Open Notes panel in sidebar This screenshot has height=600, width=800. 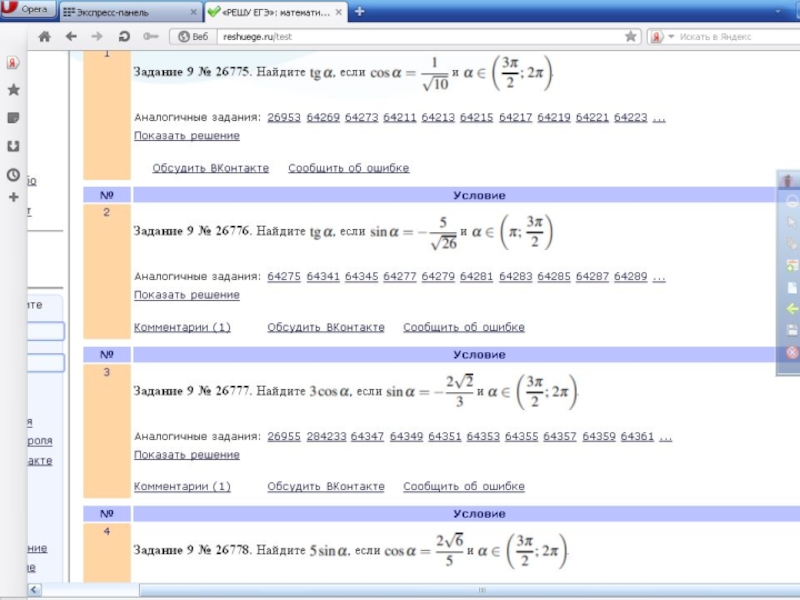tap(13, 117)
